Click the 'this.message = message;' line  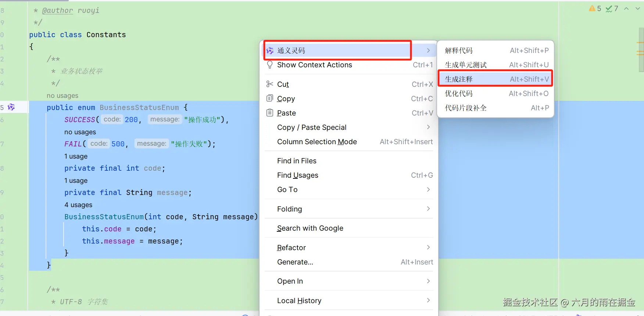132,241
